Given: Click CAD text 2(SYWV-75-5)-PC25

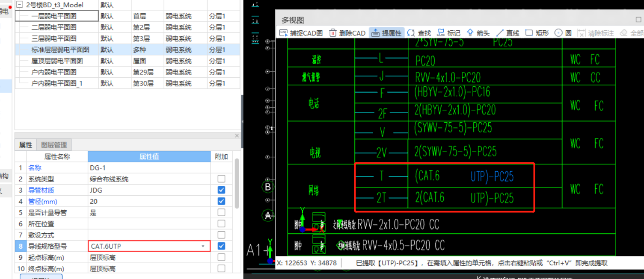Looking at the screenshot, I should coord(455,151).
